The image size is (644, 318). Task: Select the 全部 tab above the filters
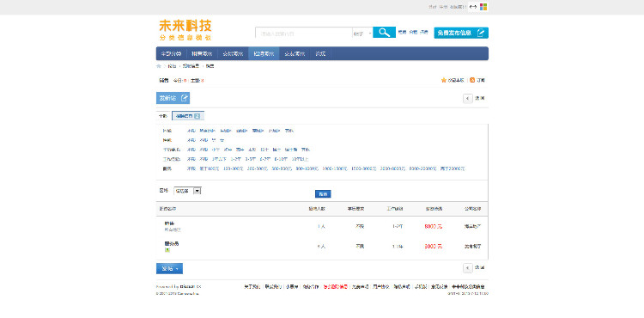coord(162,116)
